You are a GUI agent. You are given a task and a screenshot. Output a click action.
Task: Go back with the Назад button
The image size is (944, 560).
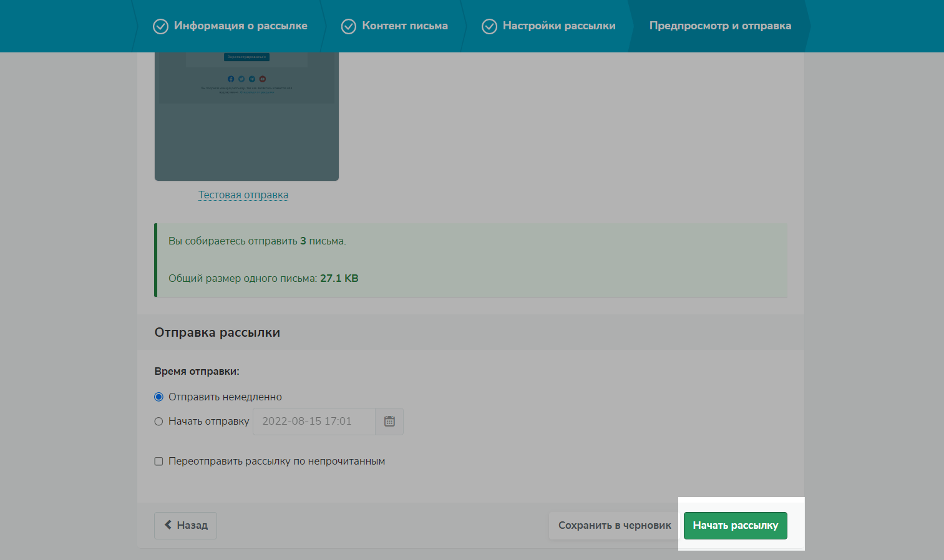(185, 526)
